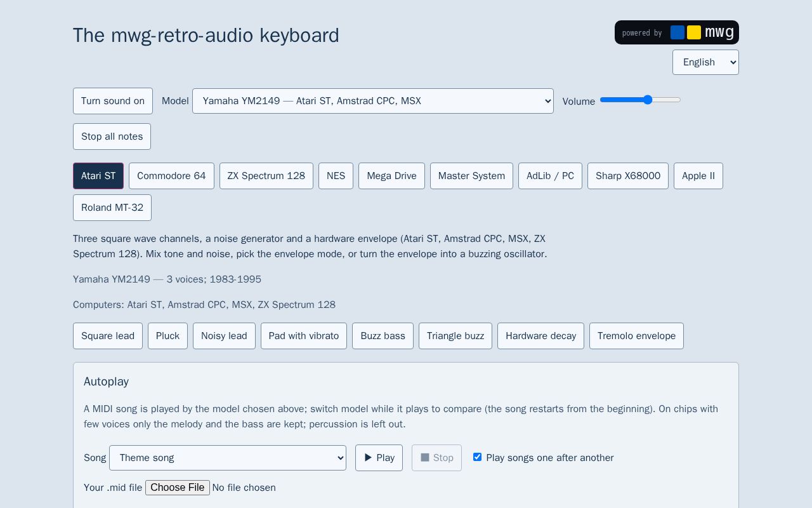The image size is (812, 508).
Task: Open the Model chip dropdown
Action: 373,101
